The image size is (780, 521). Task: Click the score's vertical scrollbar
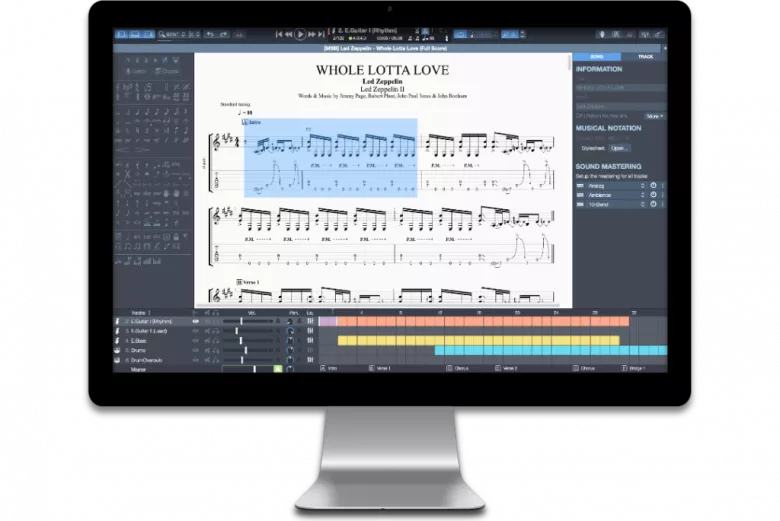(x=570, y=62)
